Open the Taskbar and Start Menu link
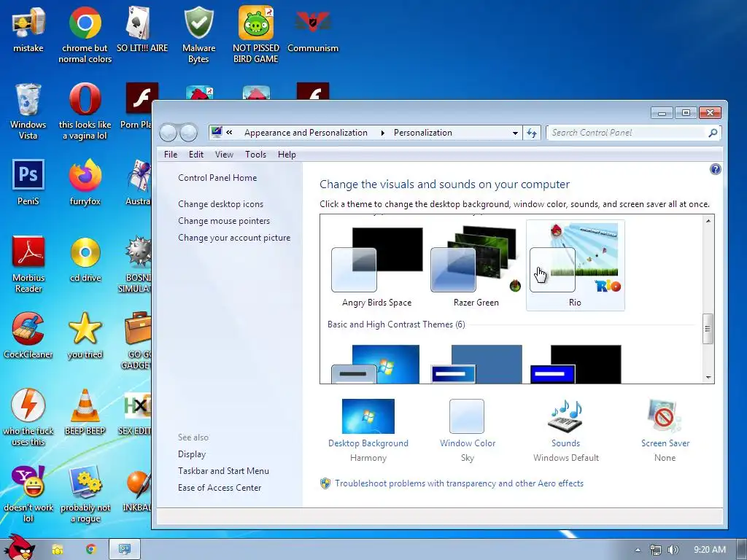The image size is (747, 560). pos(223,471)
